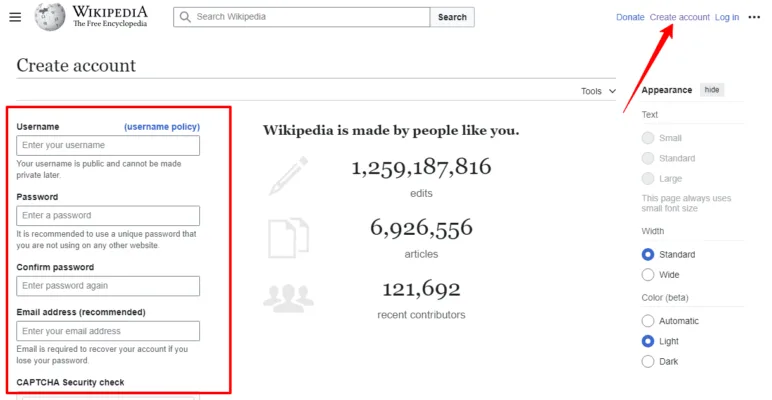This screenshot has width=772, height=400.
Task: Click the Confirm password label
Action: pyautogui.click(x=55, y=267)
